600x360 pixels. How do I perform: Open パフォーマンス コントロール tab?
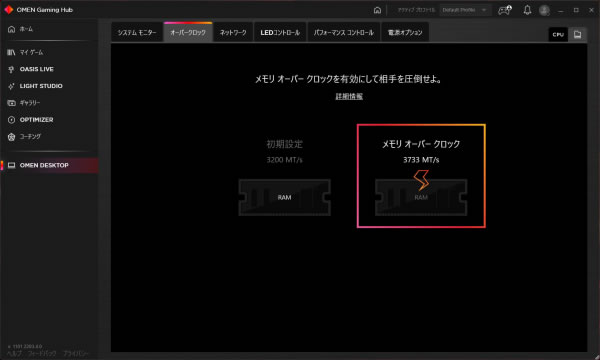[x=344, y=33]
